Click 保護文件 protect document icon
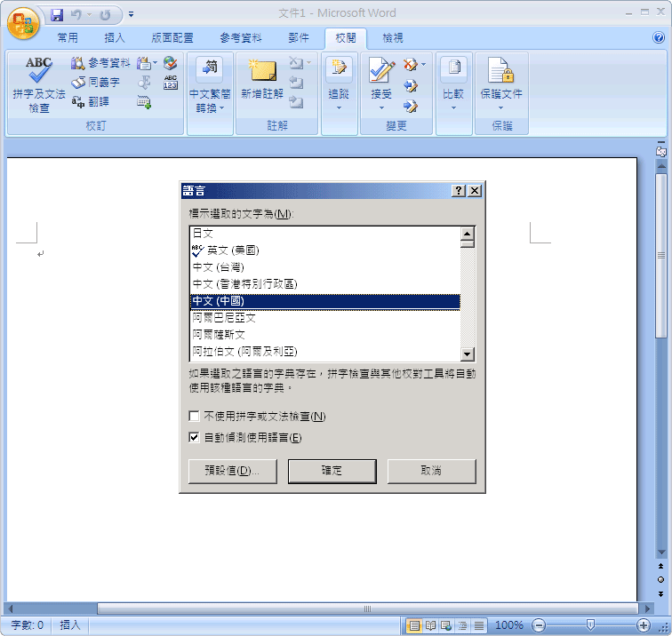Image resolution: width=672 pixels, height=636 pixels. click(500, 69)
